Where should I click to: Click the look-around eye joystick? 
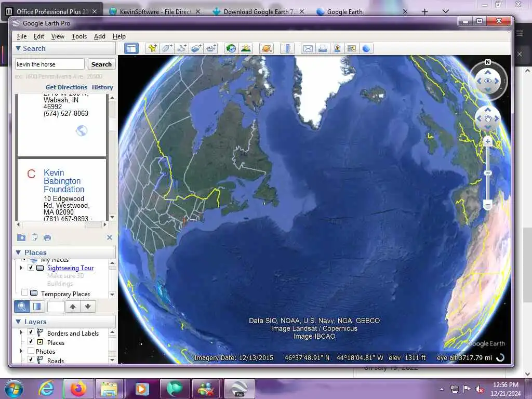(487, 81)
